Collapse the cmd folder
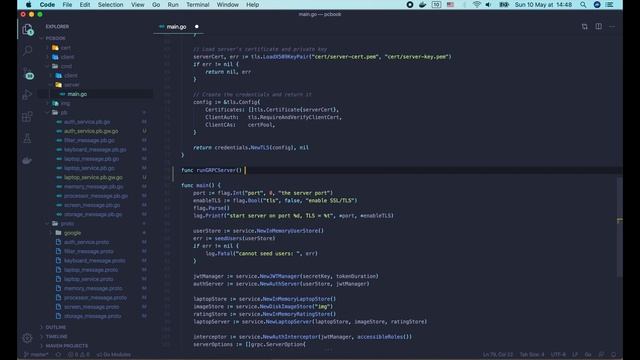This screenshot has width=640, height=360. pos(96,66)
